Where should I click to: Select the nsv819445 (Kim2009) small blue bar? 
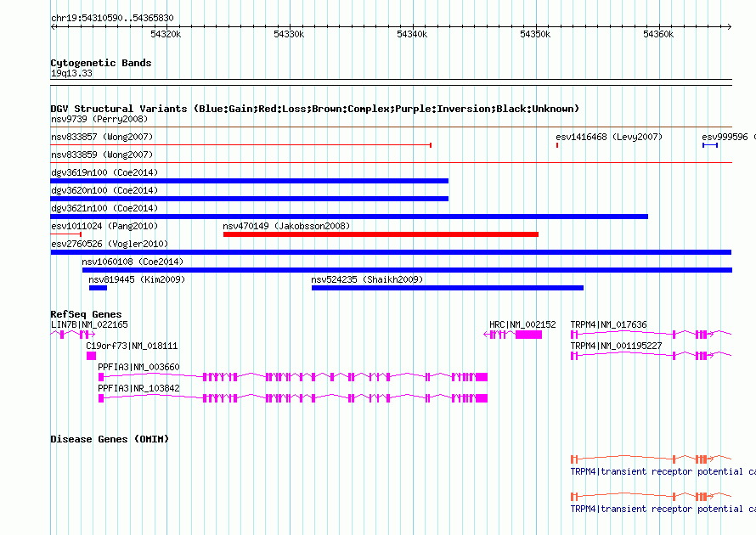tap(98, 288)
